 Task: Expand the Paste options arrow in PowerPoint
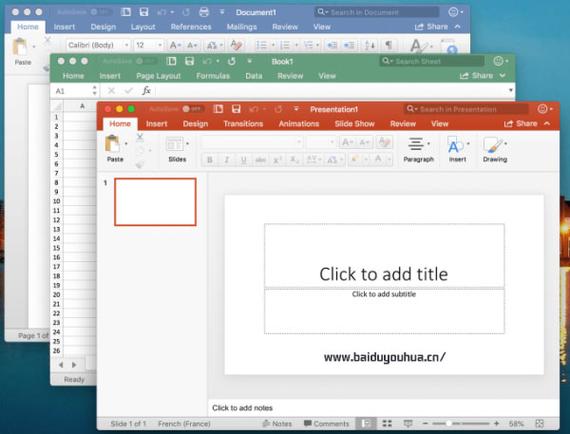coord(126,144)
